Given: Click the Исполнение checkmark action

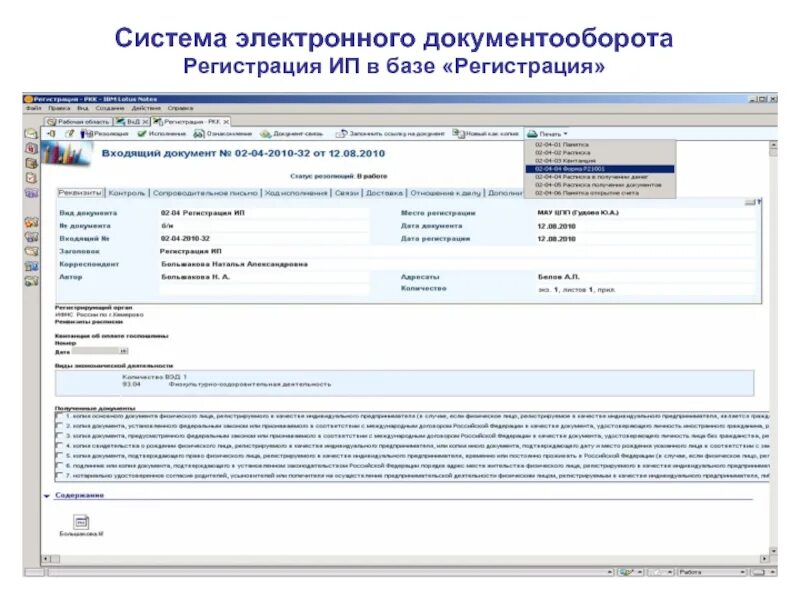Looking at the screenshot, I should click(x=162, y=134).
